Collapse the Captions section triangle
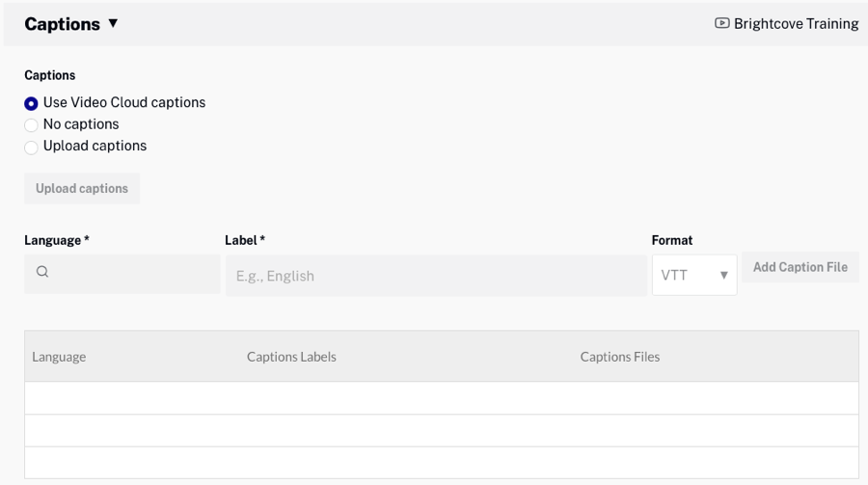 (113, 23)
